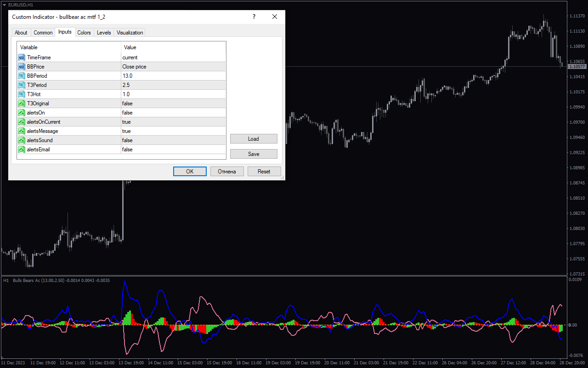
Task: Change alertsEmail false value
Action: click(x=174, y=149)
